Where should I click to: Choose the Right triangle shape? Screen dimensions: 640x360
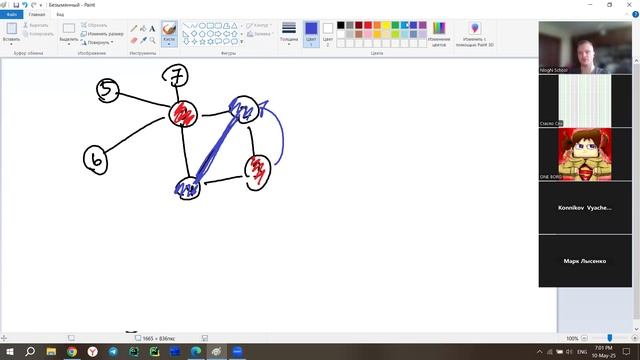tap(186, 34)
